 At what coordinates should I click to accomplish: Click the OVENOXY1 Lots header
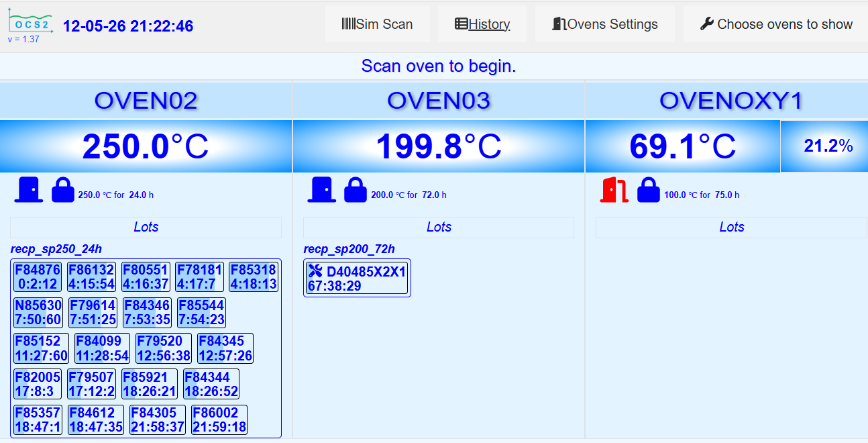[731, 227]
